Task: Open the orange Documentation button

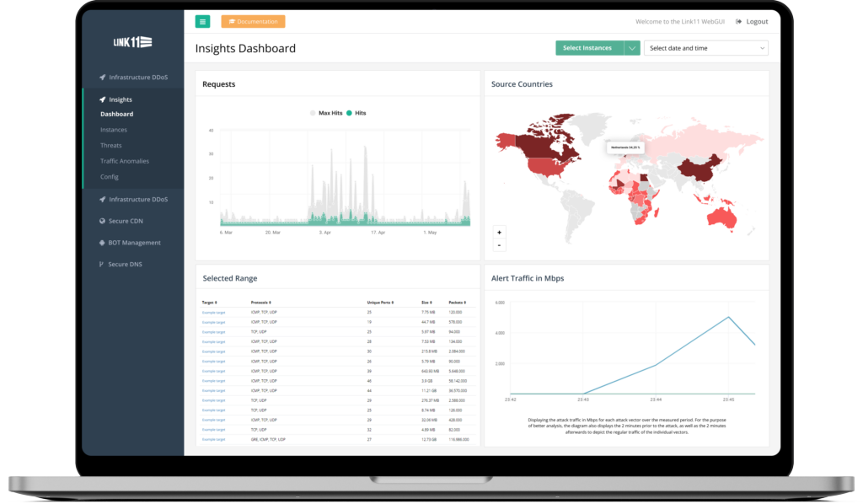Action: click(253, 22)
